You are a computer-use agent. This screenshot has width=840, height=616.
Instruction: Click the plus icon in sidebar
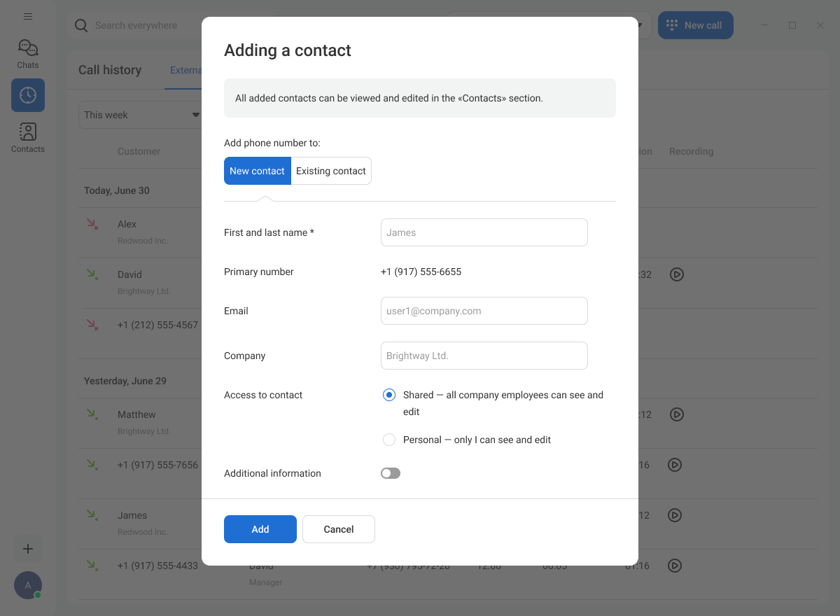point(28,549)
